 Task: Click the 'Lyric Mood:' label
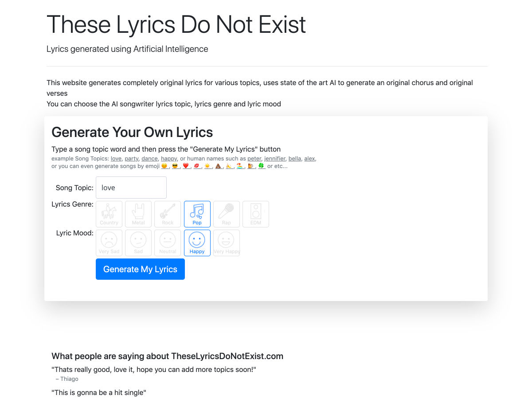click(x=75, y=233)
